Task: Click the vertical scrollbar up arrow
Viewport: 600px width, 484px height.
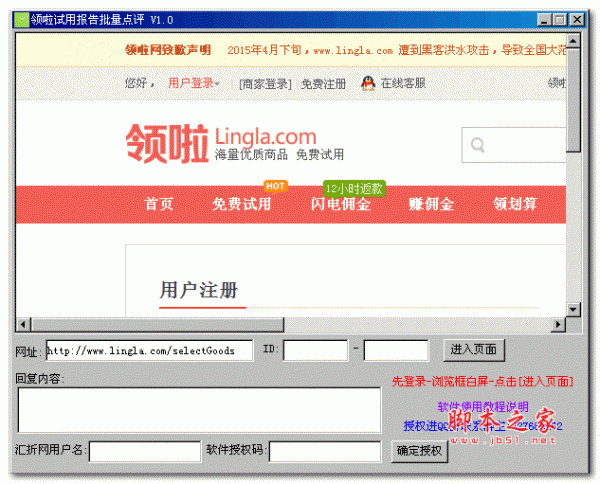Action: tap(573, 40)
